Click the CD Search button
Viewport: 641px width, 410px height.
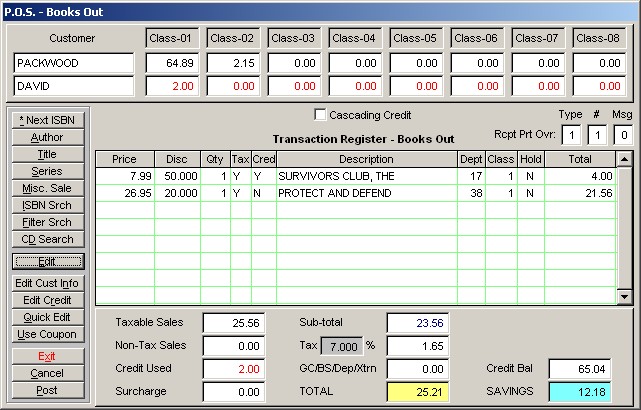point(48,239)
